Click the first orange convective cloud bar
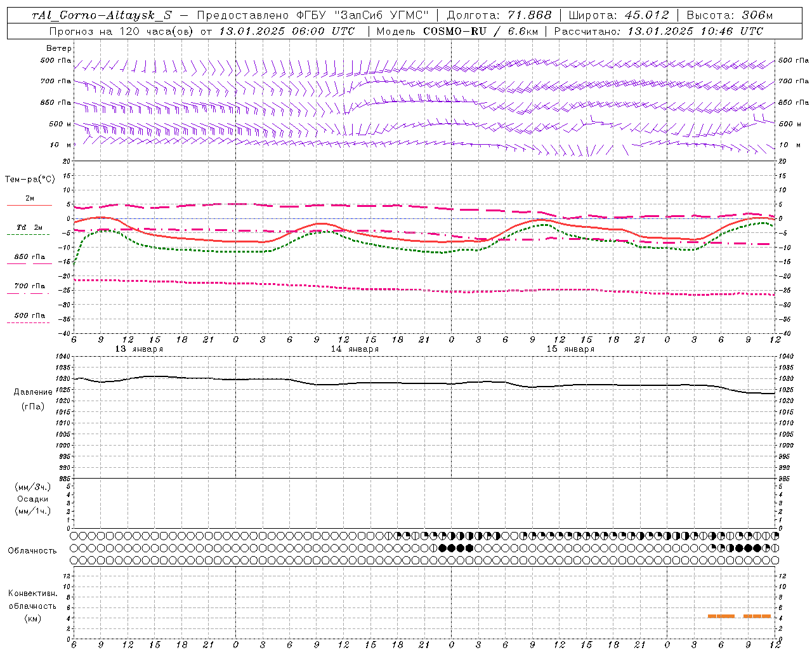This screenshot has height=650, width=812. click(721, 616)
